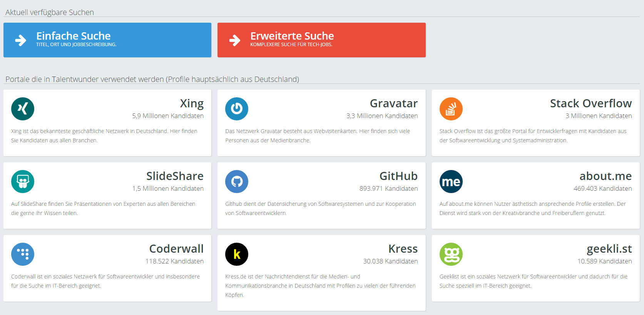The height and width of the screenshot is (315, 644).
Task: Click the orange Stack Overflow icon
Action: (x=451, y=109)
